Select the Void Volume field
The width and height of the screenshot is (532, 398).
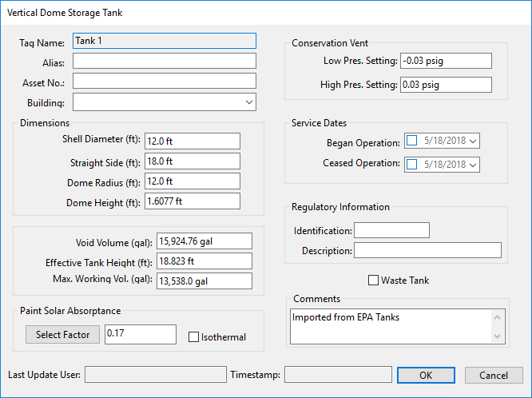204,241
